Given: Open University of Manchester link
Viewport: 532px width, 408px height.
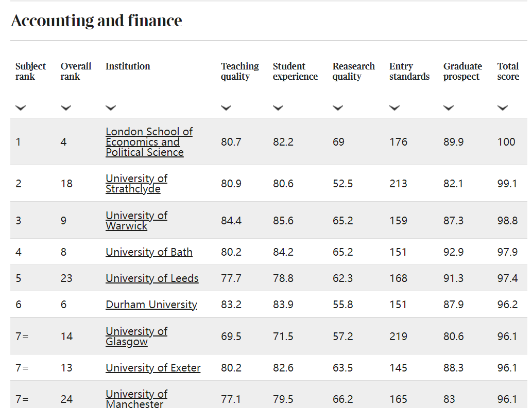Looking at the screenshot, I should click(x=136, y=399).
